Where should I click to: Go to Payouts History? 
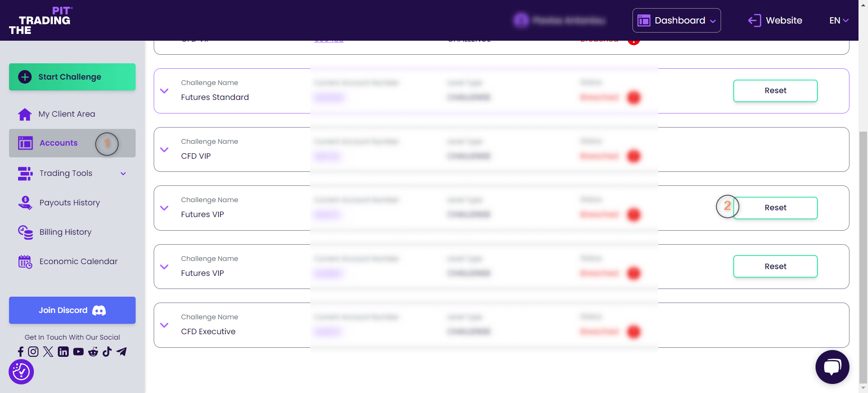(70, 203)
